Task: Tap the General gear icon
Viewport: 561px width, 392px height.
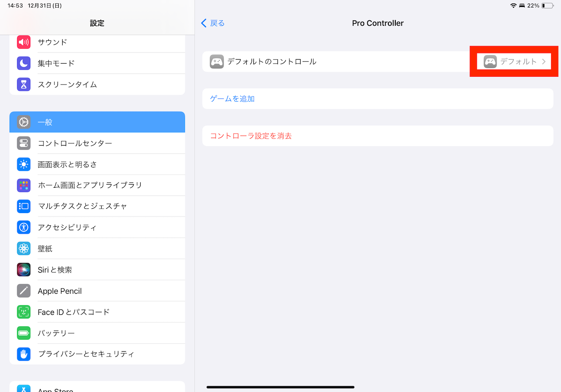Action: tap(24, 122)
